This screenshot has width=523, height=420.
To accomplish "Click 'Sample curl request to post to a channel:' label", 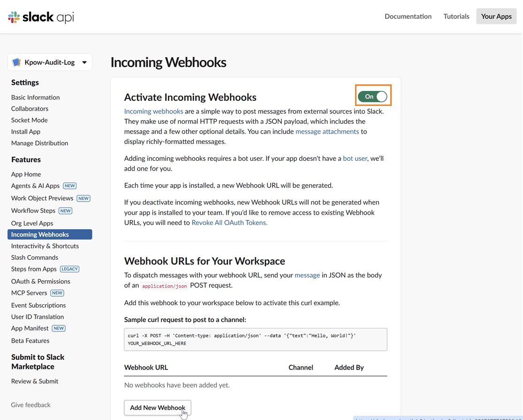I will [x=185, y=320].
